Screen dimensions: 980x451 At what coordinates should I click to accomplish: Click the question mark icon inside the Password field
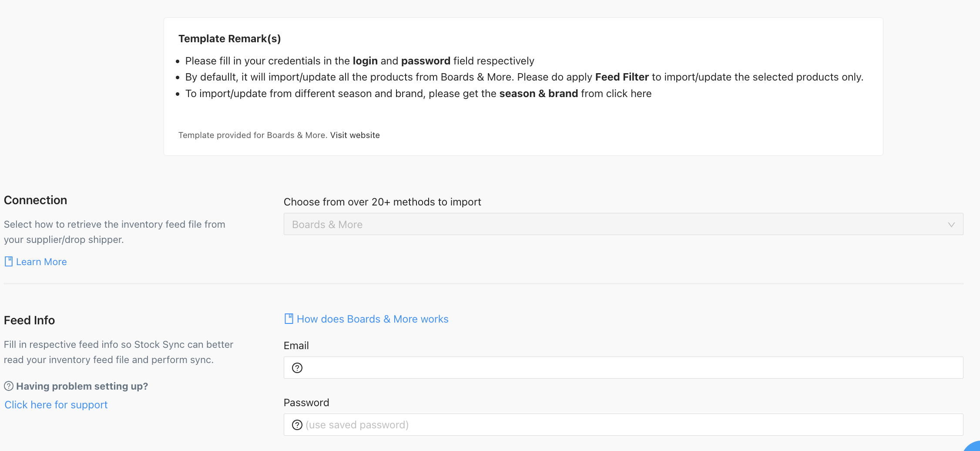(297, 424)
